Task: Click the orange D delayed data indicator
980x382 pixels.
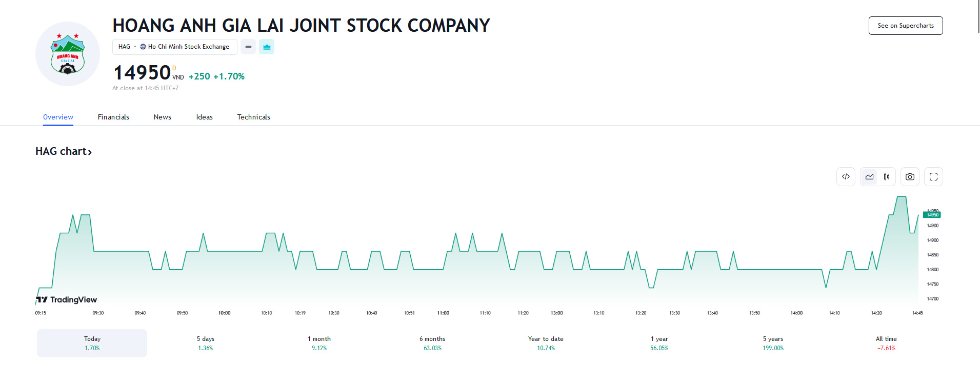Action: pyautogui.click(x=174, y=68)
